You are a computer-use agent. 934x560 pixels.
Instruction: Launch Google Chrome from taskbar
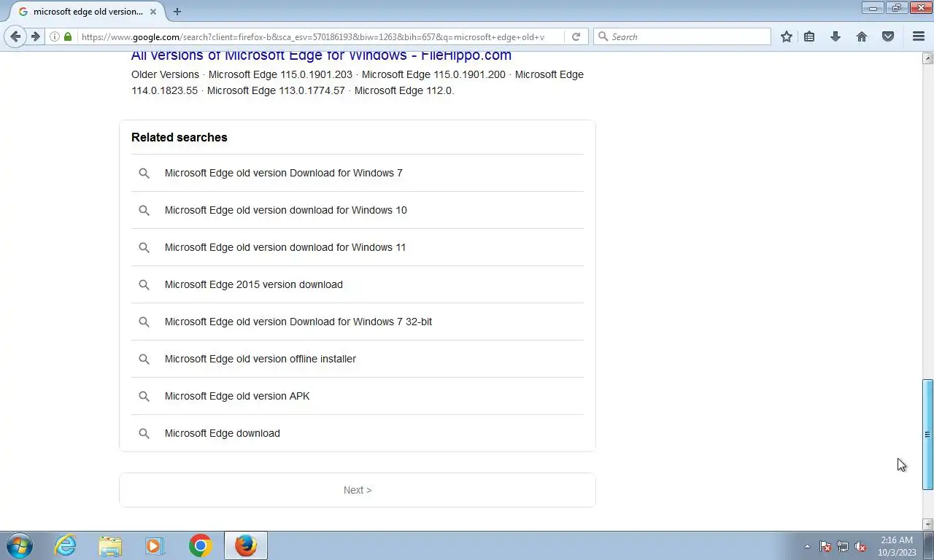point(200,545)
